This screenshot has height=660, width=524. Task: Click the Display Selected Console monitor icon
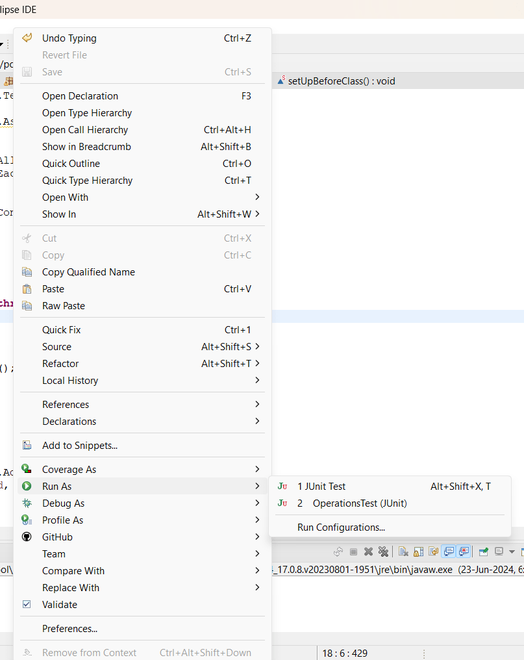click(x=499, y=551)
